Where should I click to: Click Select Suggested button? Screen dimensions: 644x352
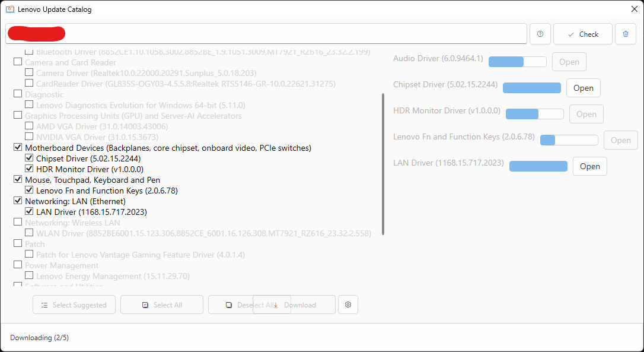(x=74, y=305)
